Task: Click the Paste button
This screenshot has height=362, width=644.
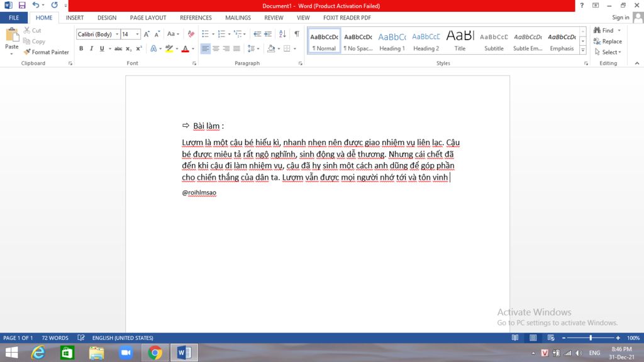Action: (12, 41)
